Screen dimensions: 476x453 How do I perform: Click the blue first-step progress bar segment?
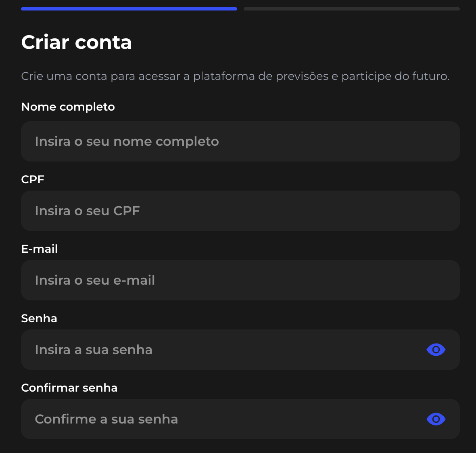click(129, 9)
